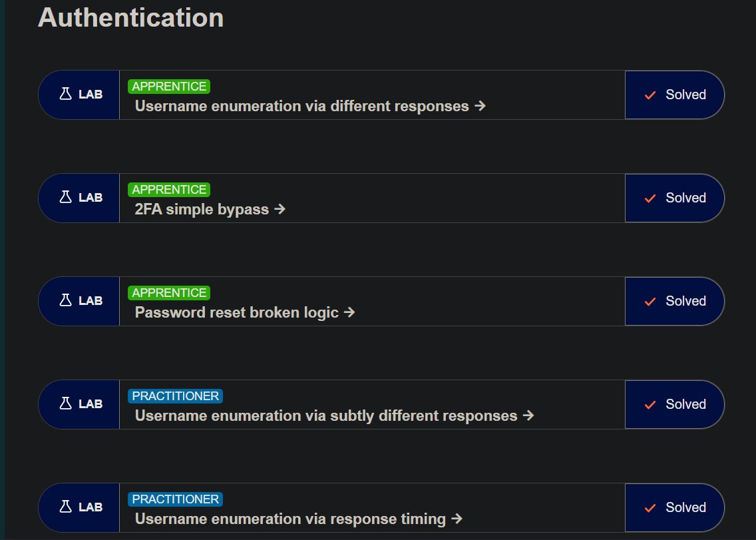Screen dimensions: 756x540
Task: Click the flask icon on response timing lab
Action: 66,507
